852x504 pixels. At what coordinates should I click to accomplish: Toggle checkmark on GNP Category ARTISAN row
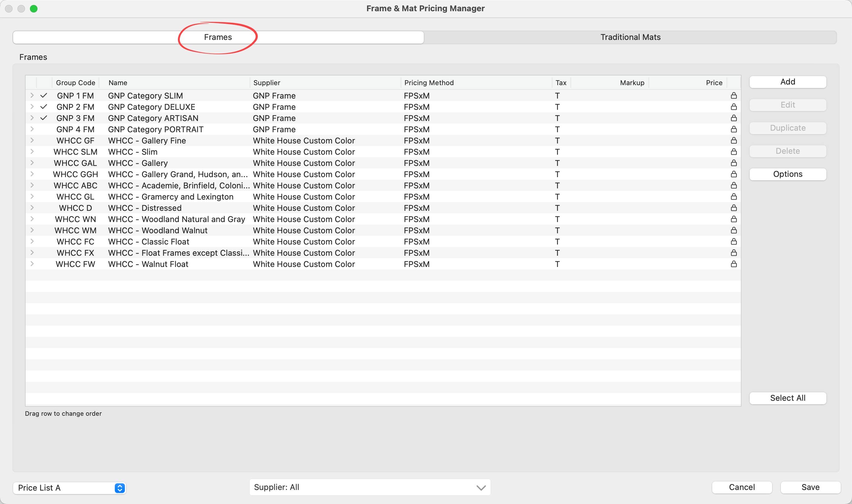tap(43, 118)
